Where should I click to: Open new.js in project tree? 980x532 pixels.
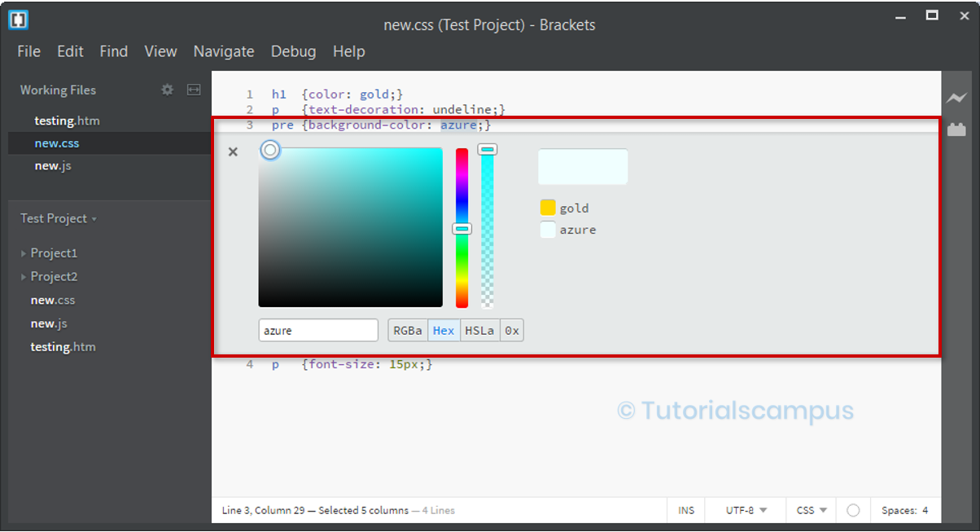tap(49, 323)
